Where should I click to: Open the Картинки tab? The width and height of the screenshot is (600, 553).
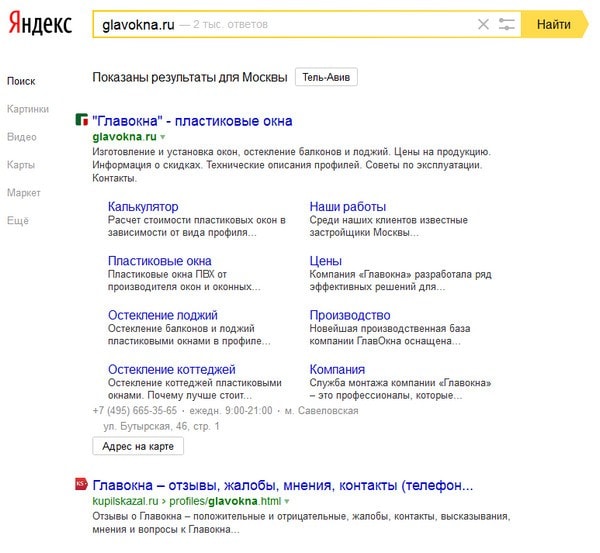(x=28, y=109)
